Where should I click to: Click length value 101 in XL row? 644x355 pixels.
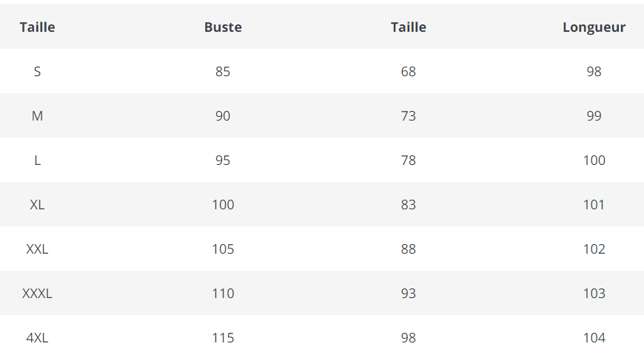(x=594, y=205)
